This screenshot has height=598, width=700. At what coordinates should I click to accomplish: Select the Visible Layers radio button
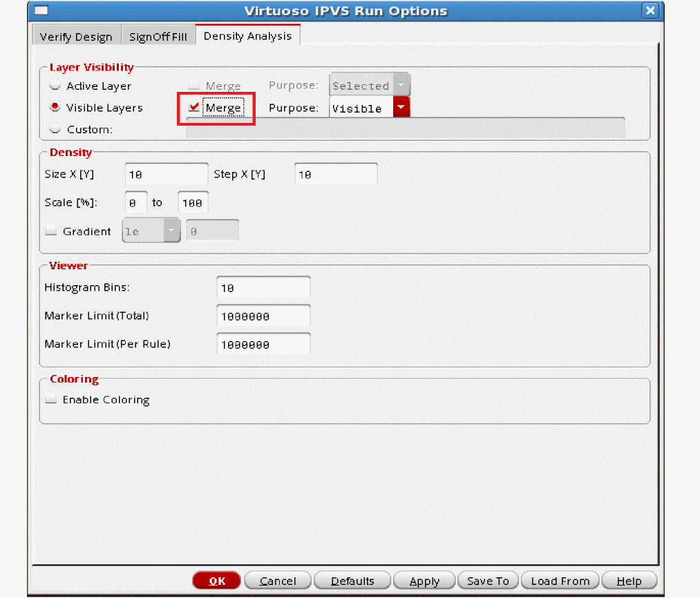pos(55,107)
